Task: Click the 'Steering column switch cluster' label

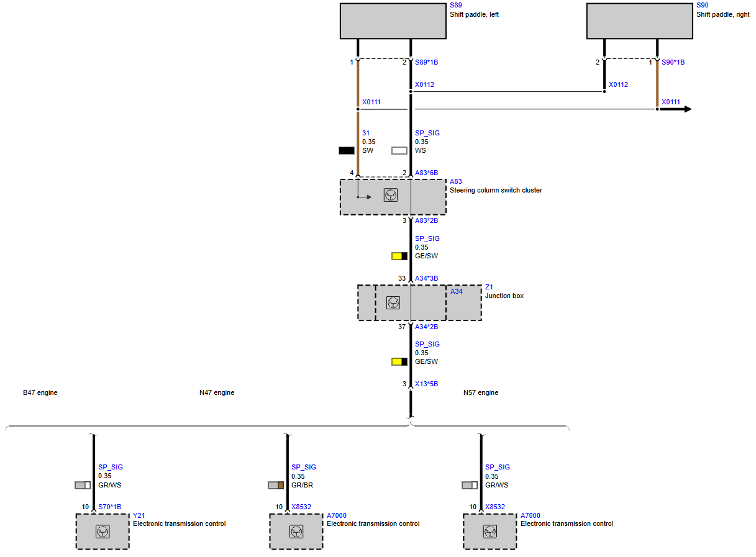Action: coord(496,190)
